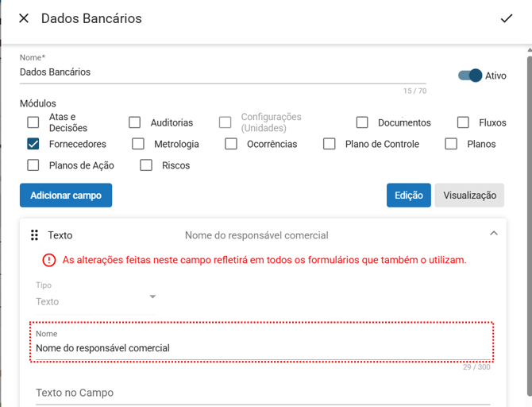
Task: Focus the Texto no Campo input
Action: click(x=262, y=393)
